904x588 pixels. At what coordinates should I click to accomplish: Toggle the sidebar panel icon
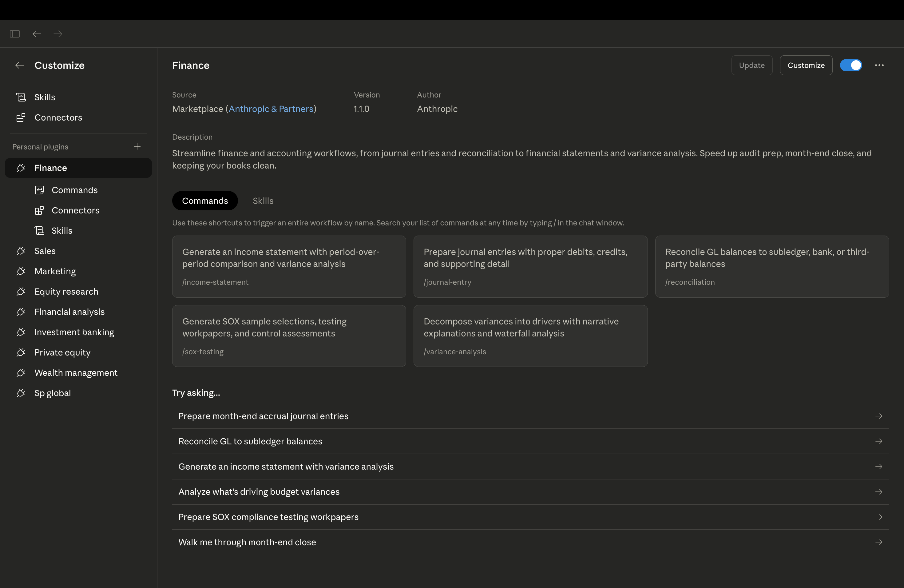pyautogui.click(x=15, y=34)
